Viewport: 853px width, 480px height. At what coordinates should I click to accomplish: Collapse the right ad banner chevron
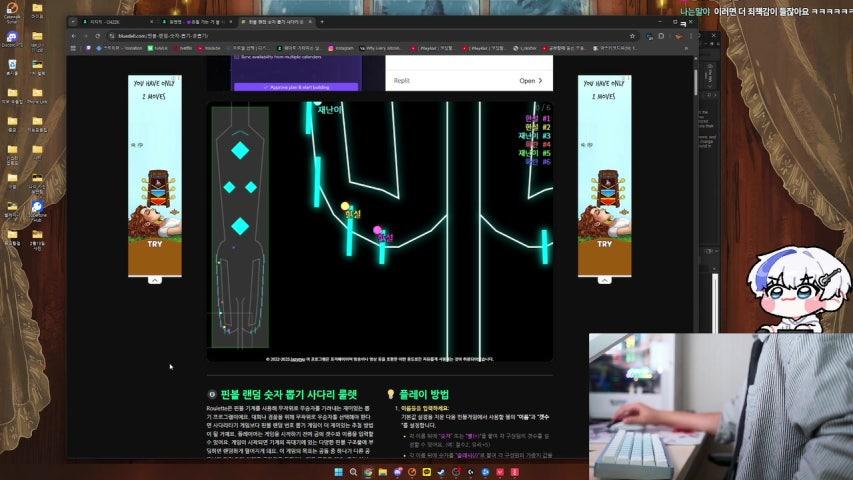click(604, 280)
